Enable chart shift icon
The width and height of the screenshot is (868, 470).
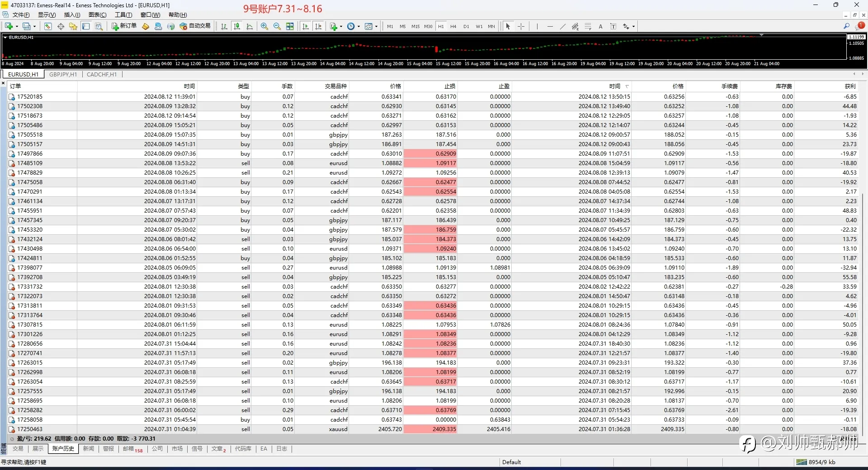(x=318, y=26)
